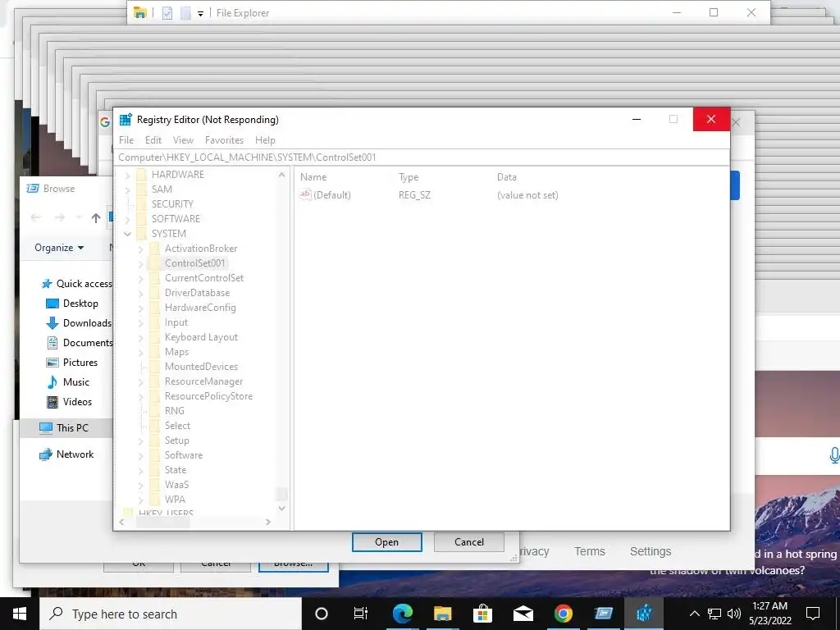Click the Windows Start button
This screenshot has width=840, height=630.
pyautogui.click(x=20, y=614)
